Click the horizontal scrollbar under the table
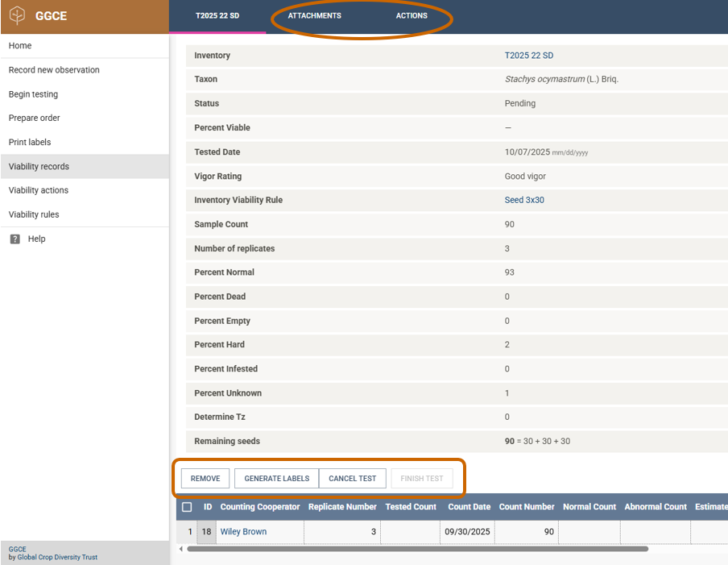The width and height of the screenshot is (728, 565). pos(416,549)
